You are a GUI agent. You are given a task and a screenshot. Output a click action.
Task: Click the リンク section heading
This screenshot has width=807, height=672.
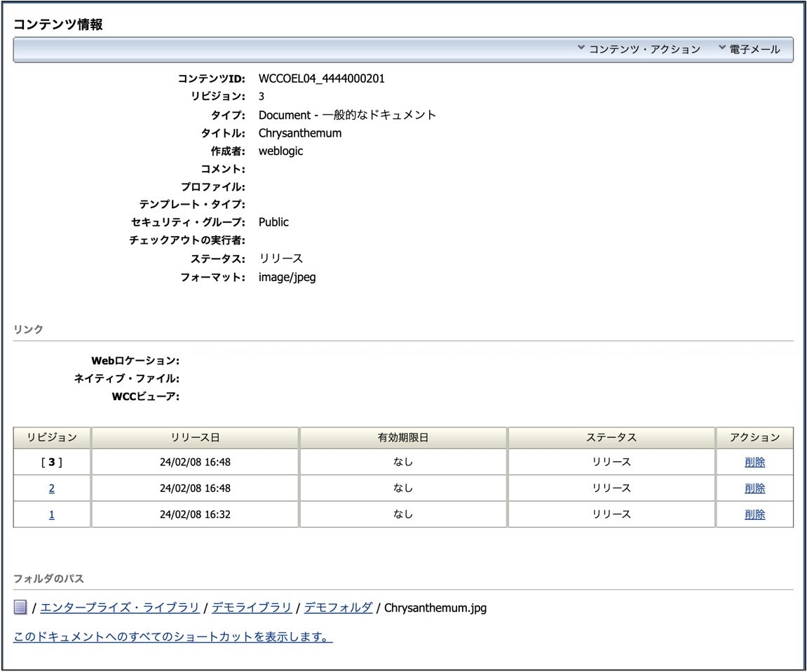28,329
